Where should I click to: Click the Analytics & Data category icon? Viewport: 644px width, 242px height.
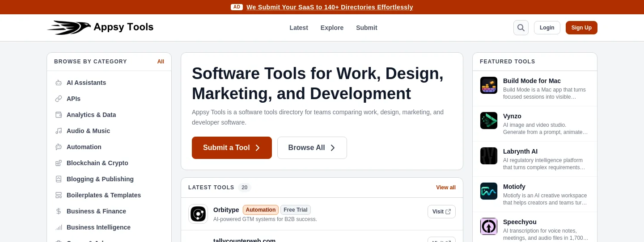[x=59, y=115]
